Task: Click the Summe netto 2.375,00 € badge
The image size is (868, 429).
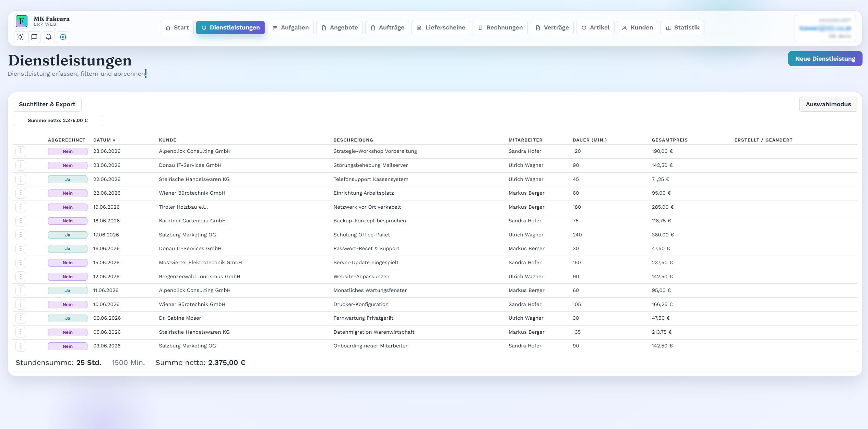Action: tap(58, 120)
